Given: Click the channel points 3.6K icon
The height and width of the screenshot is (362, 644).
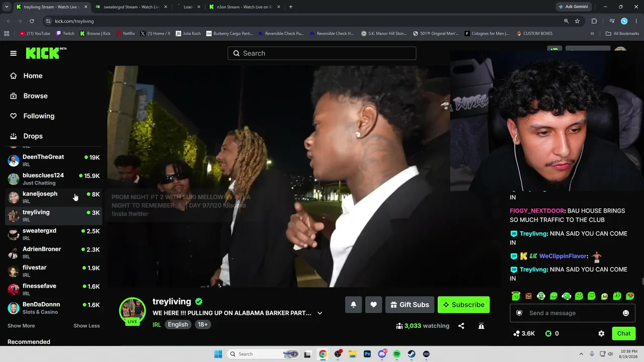Looking at the screenshot, I should pos(516,333).
